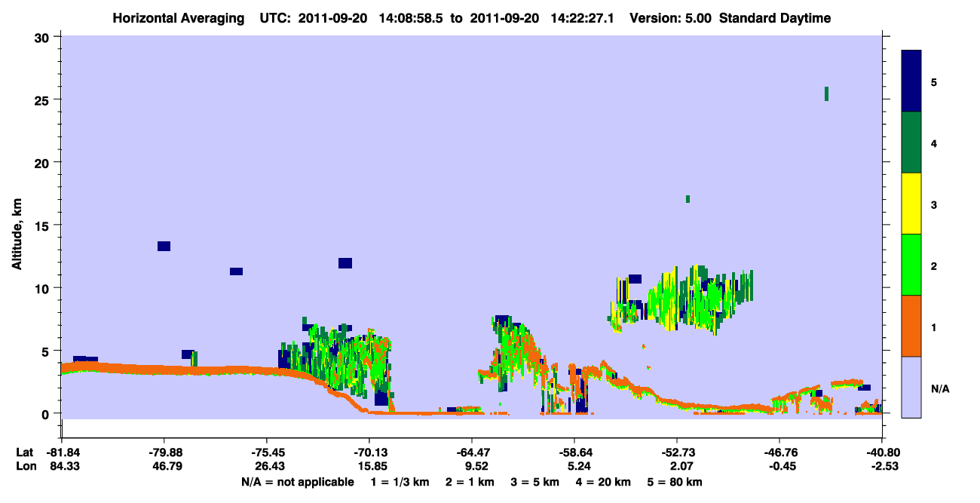
Task: Select the bright green 1 km colorbar segment
Action: [911, 265]
